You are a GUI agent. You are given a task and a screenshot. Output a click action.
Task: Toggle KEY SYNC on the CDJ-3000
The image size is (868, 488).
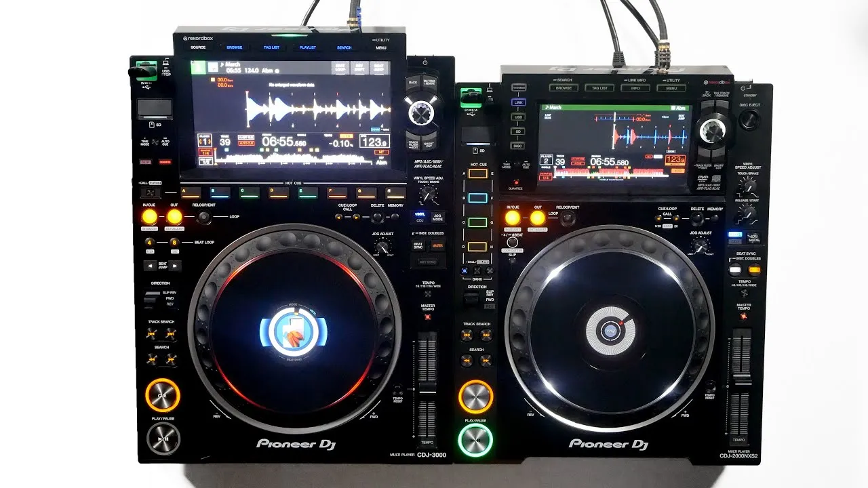click(427, 262)
